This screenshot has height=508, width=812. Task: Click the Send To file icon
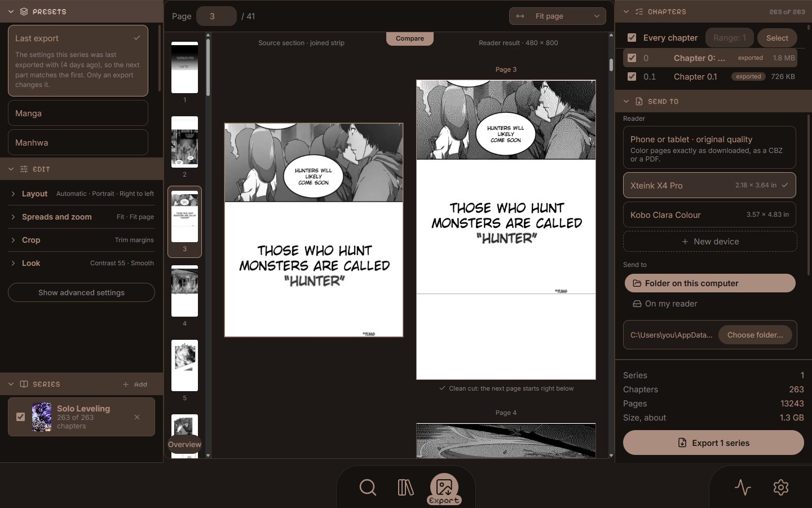click(639, 102)
